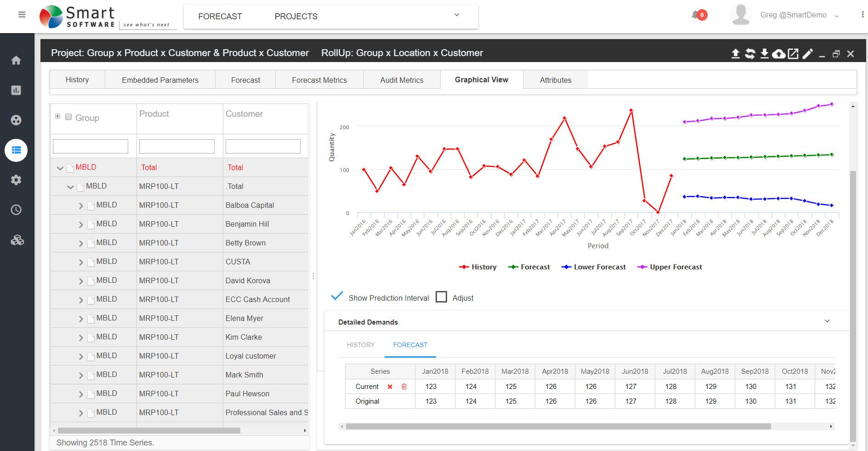This screenshot has width=868, height=451.
Task: Expand the Balboa Capital tree row
Action: pos(81,206)
